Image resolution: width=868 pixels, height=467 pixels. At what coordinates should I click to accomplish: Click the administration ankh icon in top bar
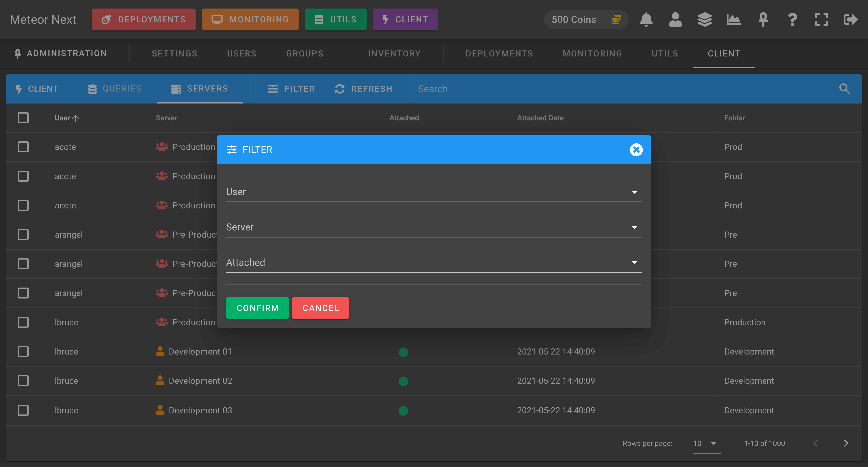click(763, 19)
